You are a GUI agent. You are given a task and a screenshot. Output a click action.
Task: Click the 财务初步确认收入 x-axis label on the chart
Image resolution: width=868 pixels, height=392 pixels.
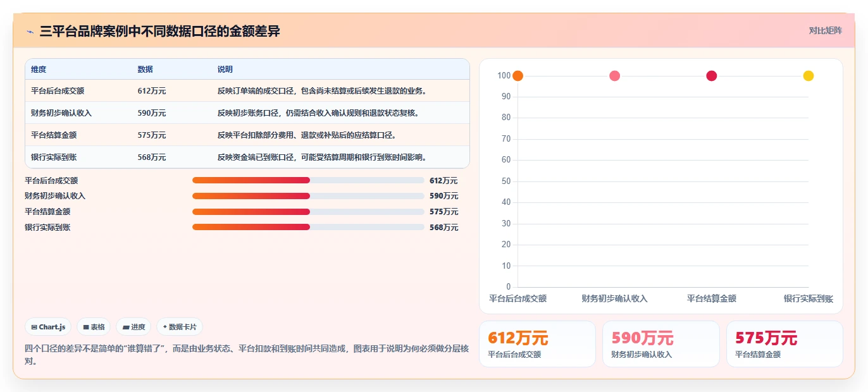coord(614,298)
